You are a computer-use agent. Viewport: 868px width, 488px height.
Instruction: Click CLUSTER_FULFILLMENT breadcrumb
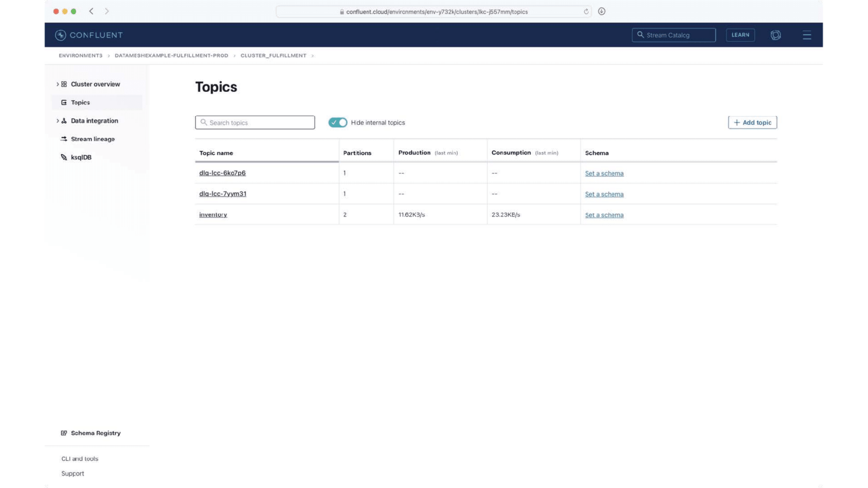click(273, 55)
